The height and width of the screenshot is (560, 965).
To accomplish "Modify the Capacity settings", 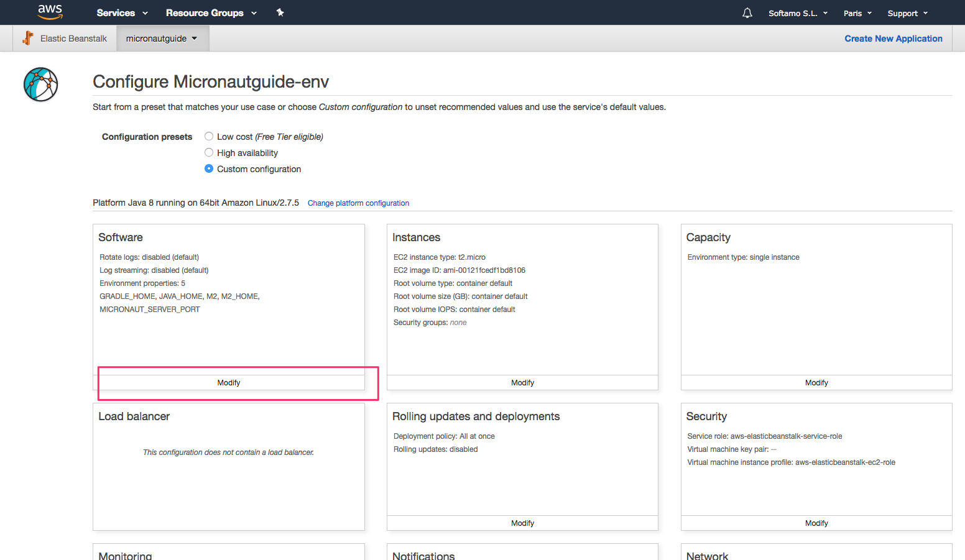I will click(x=816, y=383).
